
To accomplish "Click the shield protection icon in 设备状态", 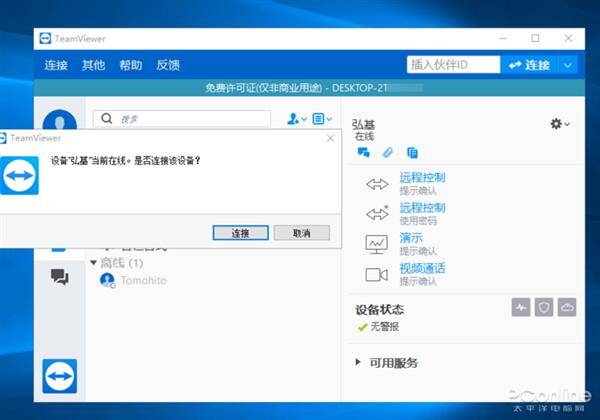I will point(544,307).
